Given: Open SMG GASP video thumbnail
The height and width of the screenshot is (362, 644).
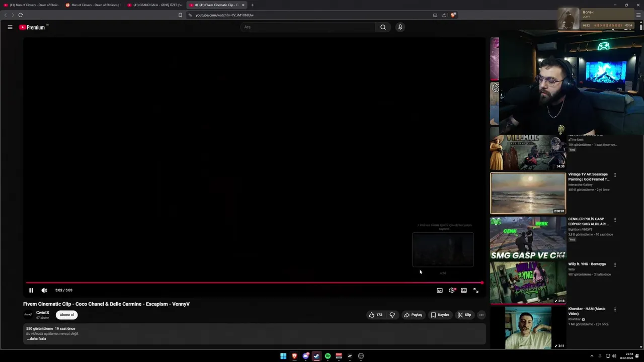Looking at the screenshot, I should [528, 238].
